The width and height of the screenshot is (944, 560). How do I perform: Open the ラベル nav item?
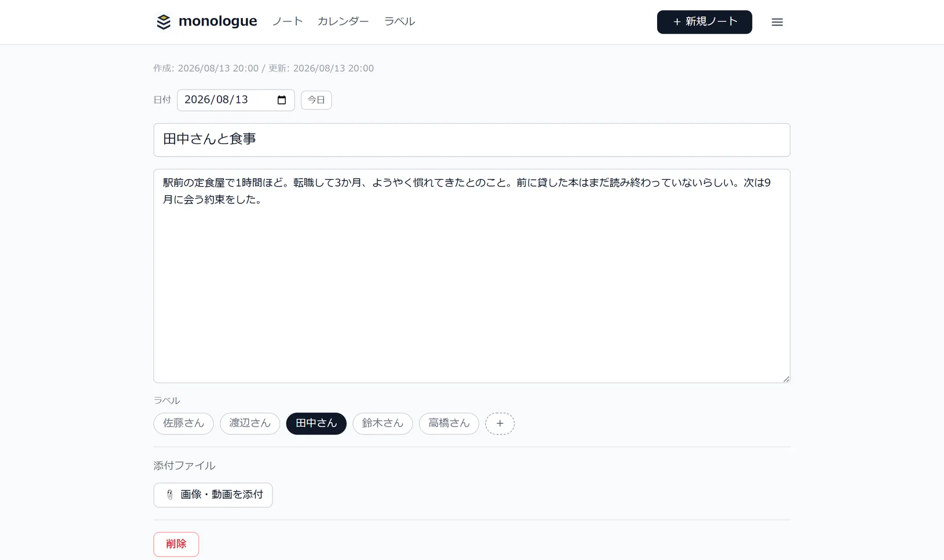point(399,21)
